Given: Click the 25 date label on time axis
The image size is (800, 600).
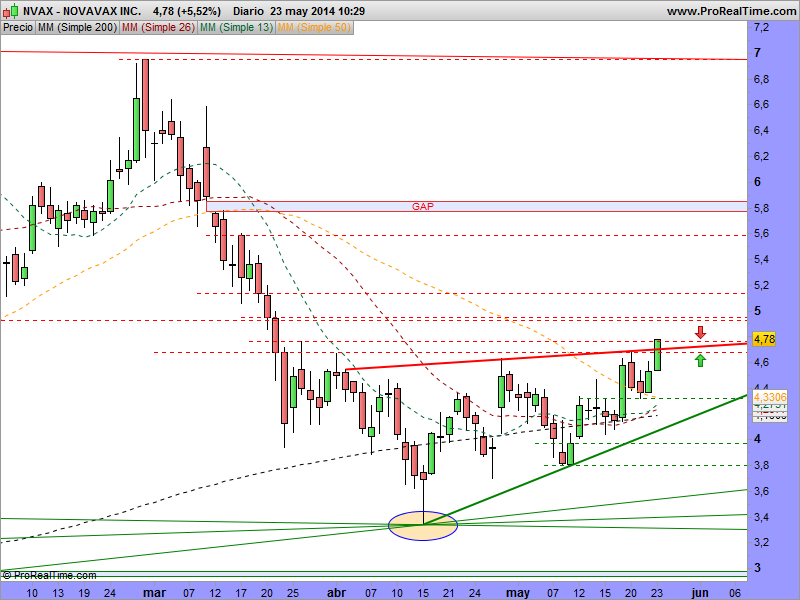Looking at the screenshot, I should 293,593.
